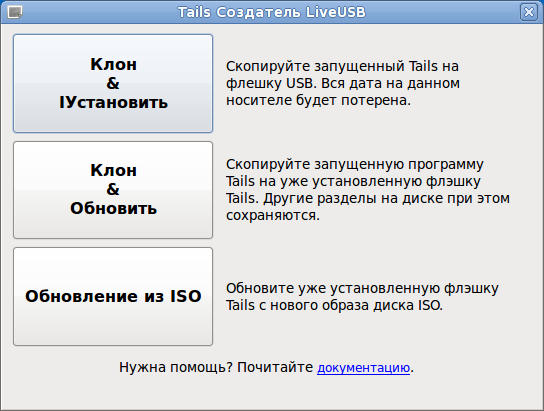The height and width of the screenshot is (411, 544).
Task: Click the ampersand in the clone-and-install button
Action: (113, 83)
